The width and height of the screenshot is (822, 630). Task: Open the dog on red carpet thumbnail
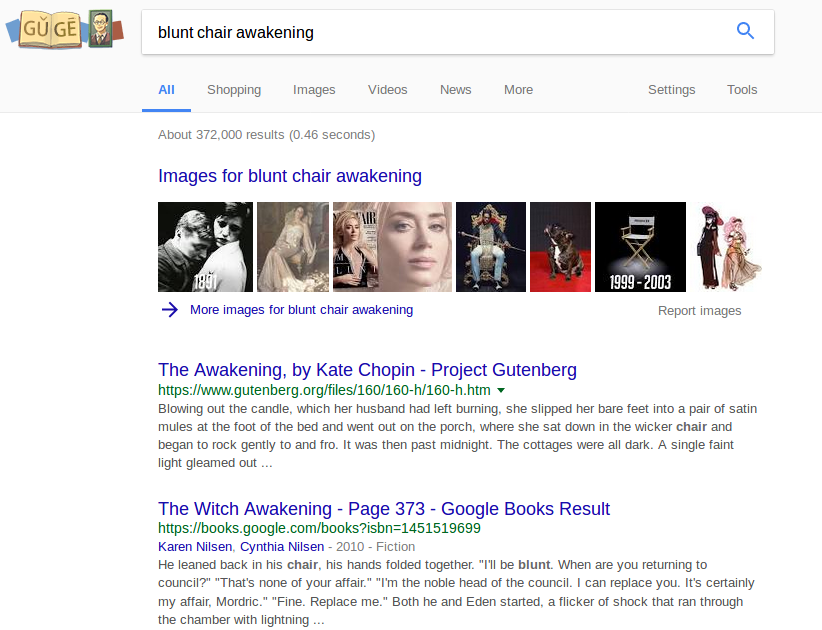coord(560,247)
